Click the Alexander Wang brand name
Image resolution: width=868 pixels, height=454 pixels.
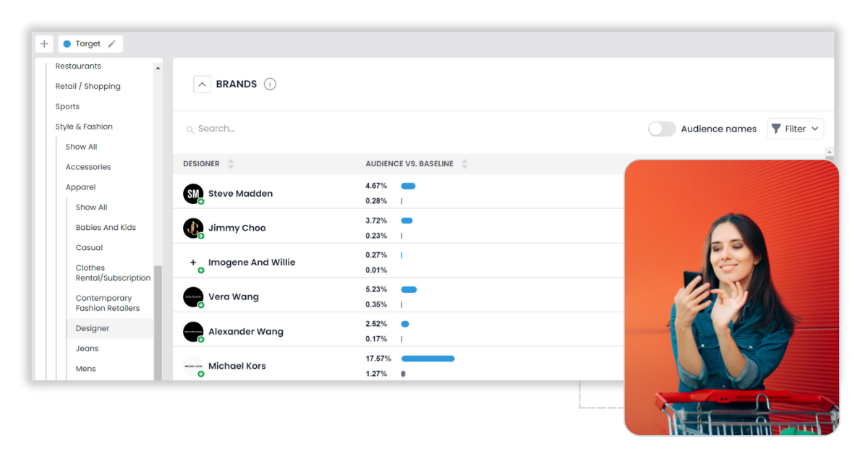click(x=246, y=332)
